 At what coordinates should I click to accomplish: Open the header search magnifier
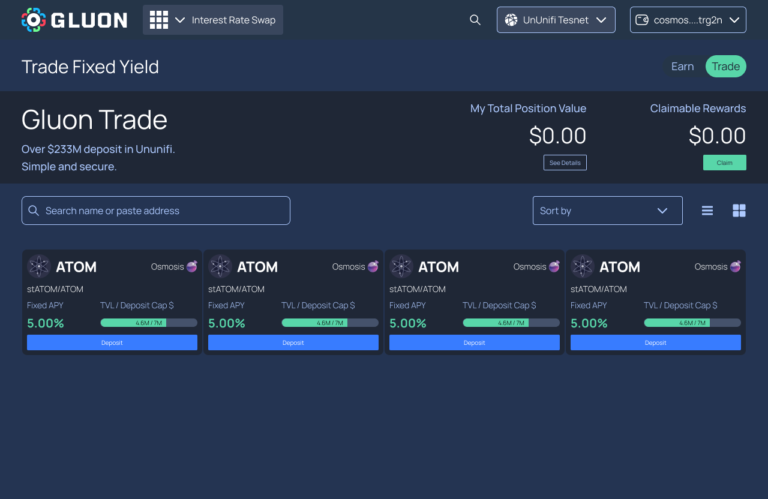475,20
